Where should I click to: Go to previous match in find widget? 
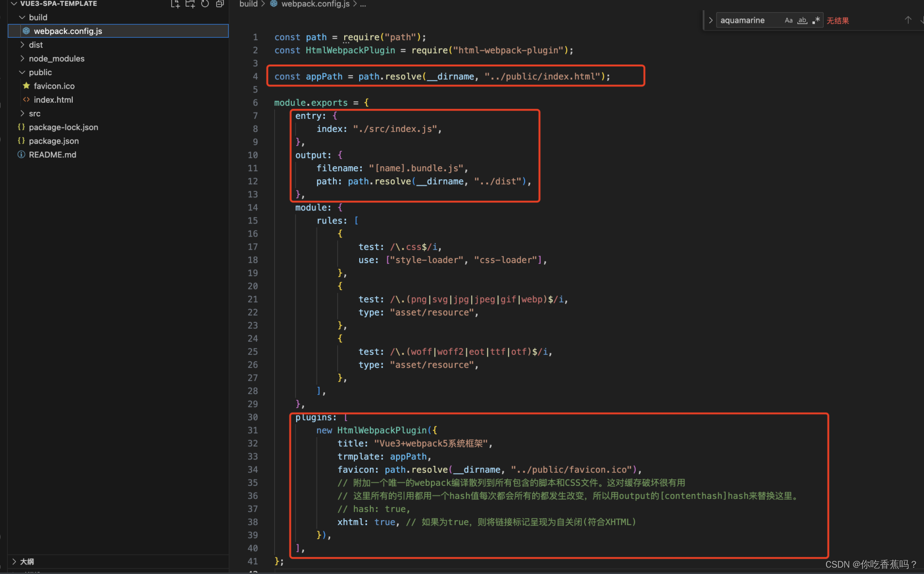click(x=908, y=20)
